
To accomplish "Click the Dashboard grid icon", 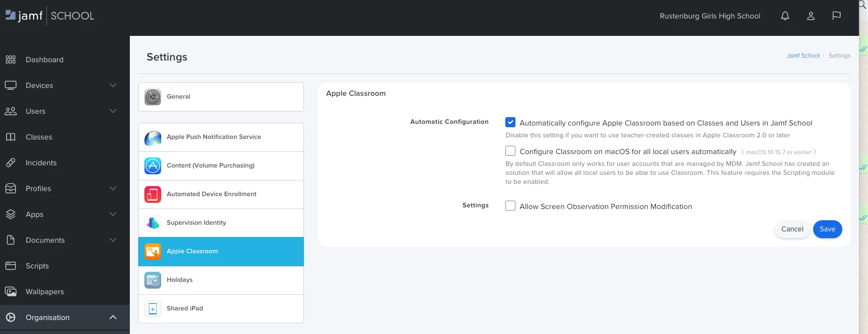I will [x=11, y=59].
